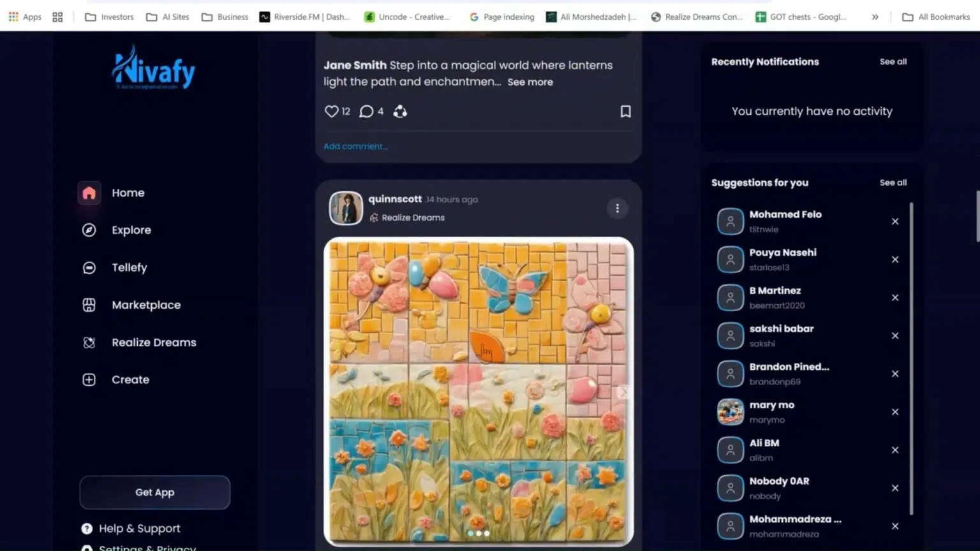Select Explore in the sidebar menu
The image size is (980, 551).
[x=131, y=230]
